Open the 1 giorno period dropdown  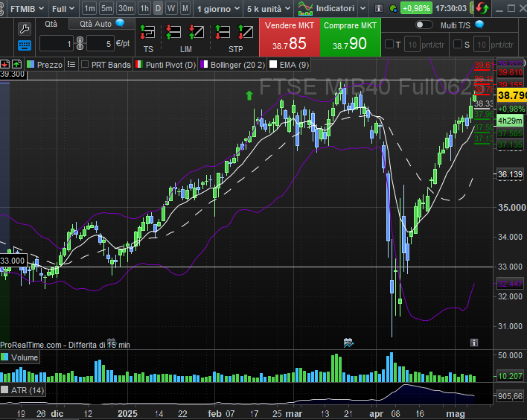point(218,9)
